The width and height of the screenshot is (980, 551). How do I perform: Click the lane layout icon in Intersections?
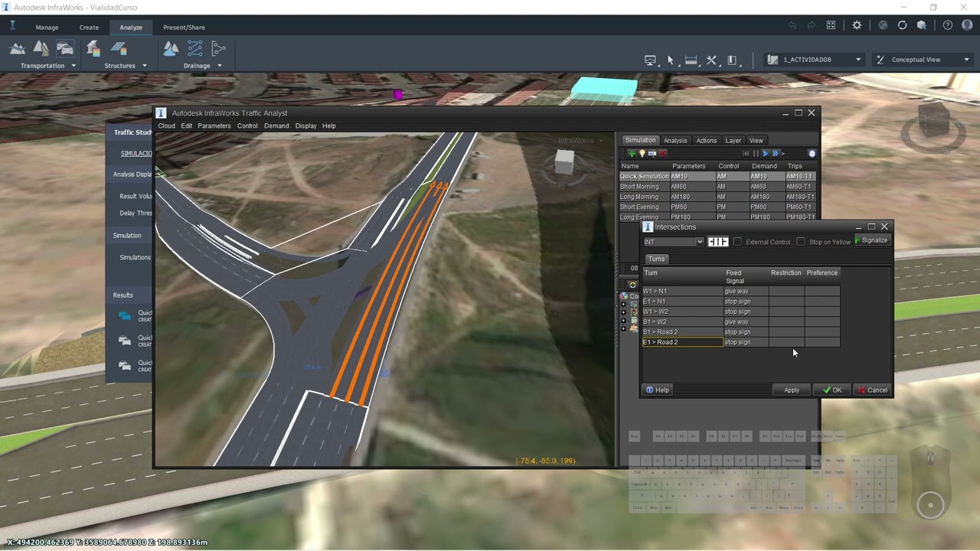click(717, 242)
